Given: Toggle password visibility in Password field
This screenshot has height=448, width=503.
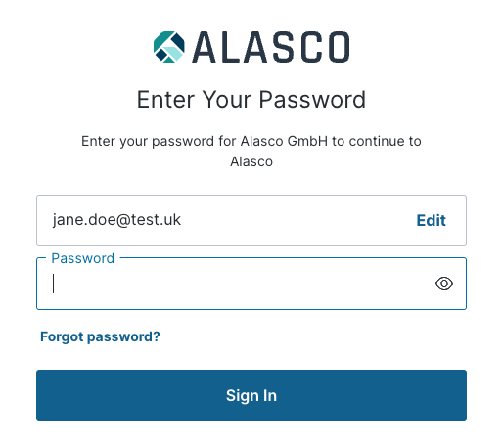Looking at the screenshot, I should pos(444,283).
